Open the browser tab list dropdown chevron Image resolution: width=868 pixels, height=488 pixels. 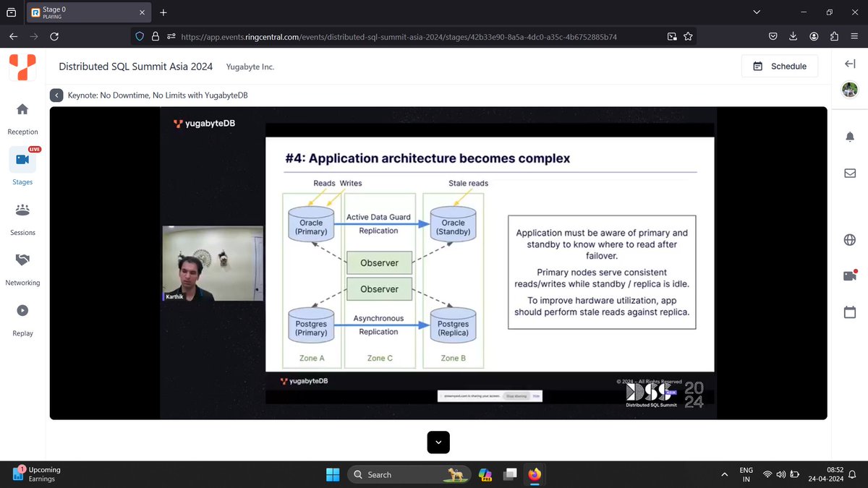point(757,12)
